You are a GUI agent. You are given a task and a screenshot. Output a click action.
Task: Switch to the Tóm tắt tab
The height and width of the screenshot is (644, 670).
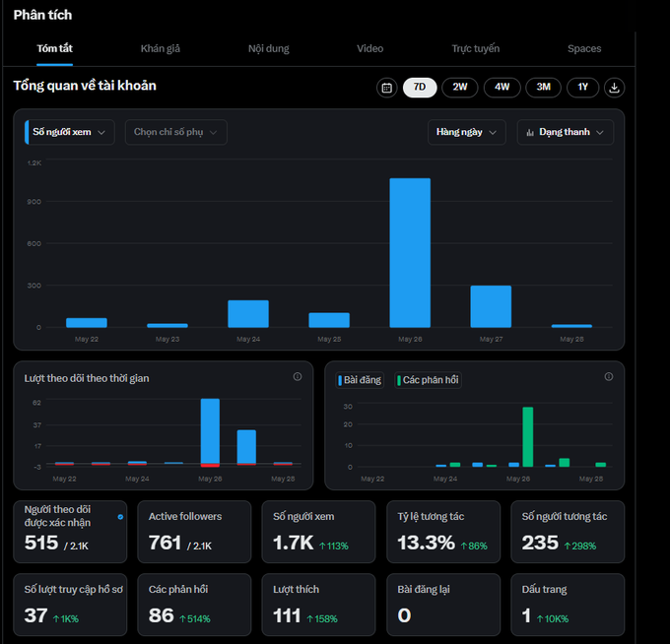55,48
